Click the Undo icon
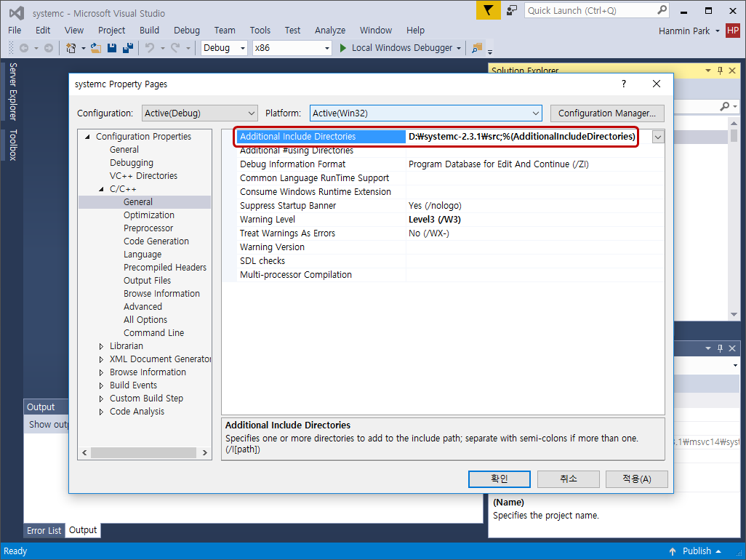Screen dimensions: 746x560 151,48
